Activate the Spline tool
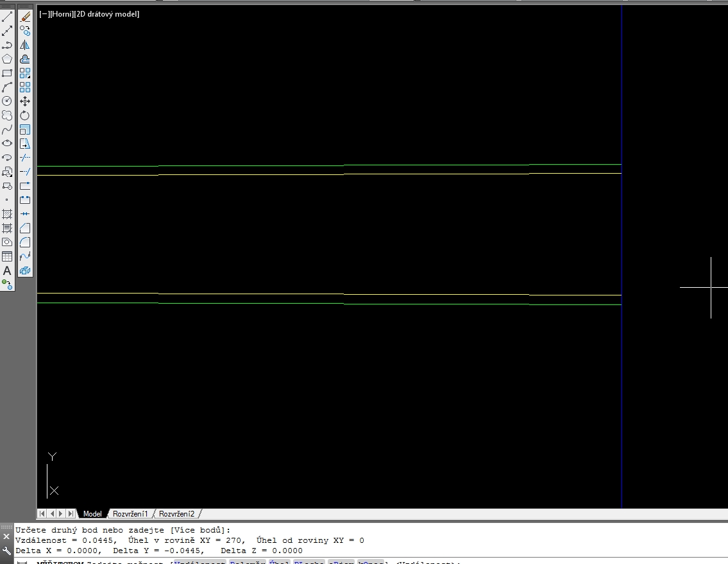The width and height of the screenshot is (728, 564). [7, 129]
